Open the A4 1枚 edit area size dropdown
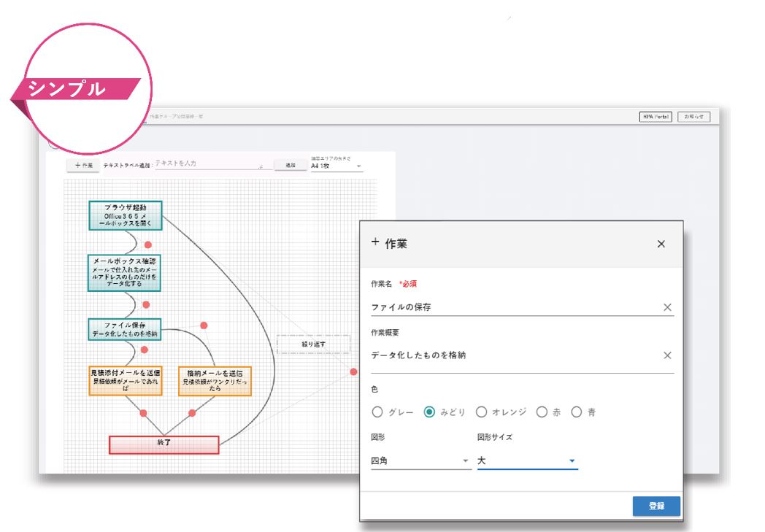765x532 pixels. 337,166
